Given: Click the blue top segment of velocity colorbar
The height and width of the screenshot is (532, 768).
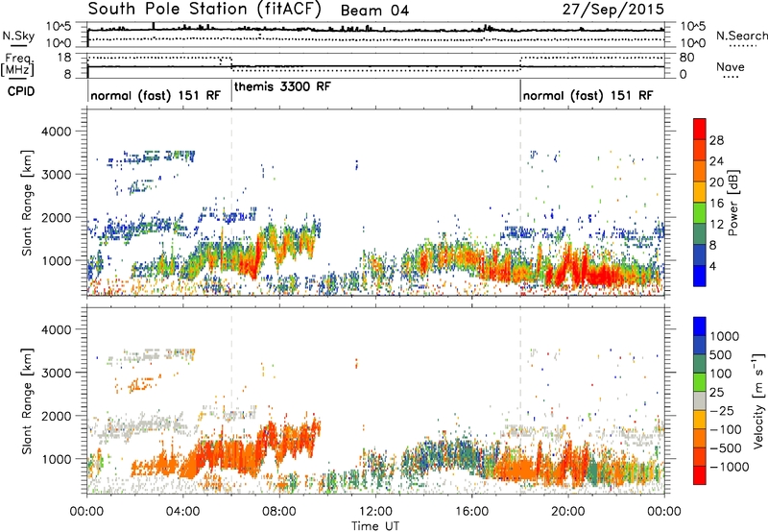Looking at the screenshot, I should pyautogui.click(x=700, y=326).
